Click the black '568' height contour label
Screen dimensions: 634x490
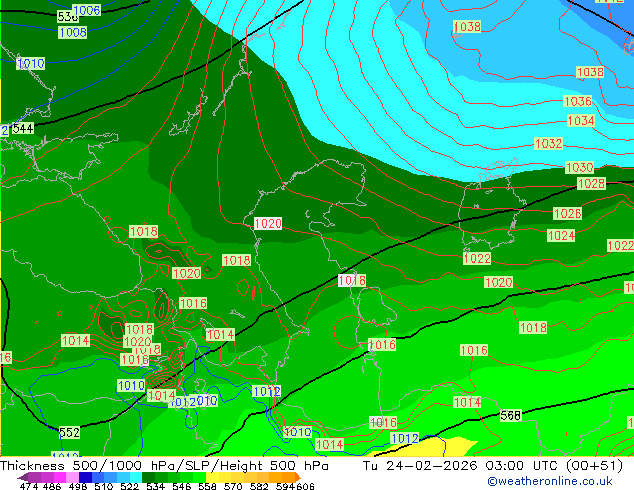(511, 415)
